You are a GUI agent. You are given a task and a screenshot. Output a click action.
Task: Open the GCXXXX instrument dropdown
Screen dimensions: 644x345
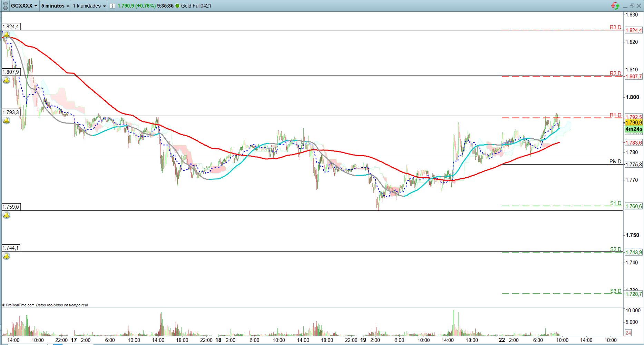click(24, 6)
